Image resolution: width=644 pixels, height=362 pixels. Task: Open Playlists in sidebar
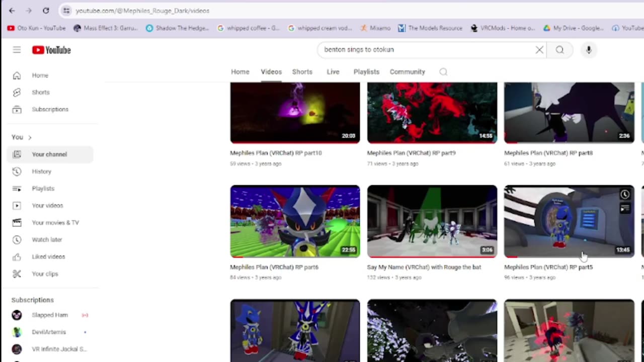click(50, 189)
